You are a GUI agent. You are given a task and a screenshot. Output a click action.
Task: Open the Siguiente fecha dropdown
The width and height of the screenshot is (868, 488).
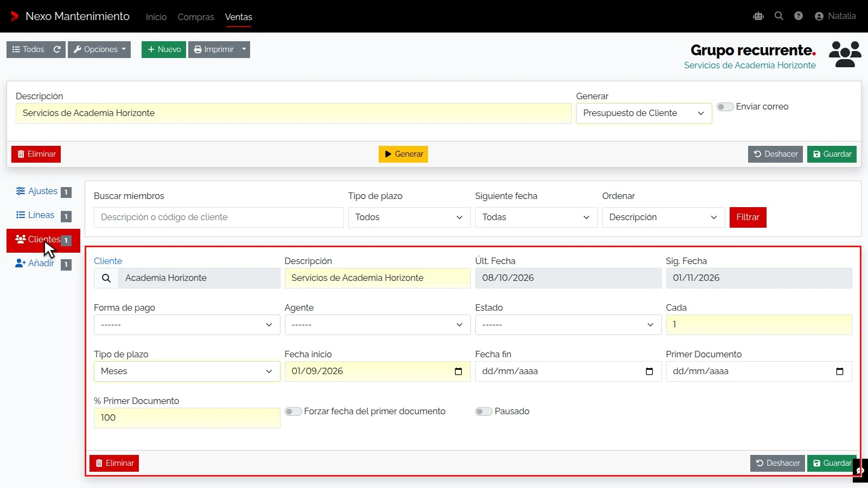(x=537, y=217)
